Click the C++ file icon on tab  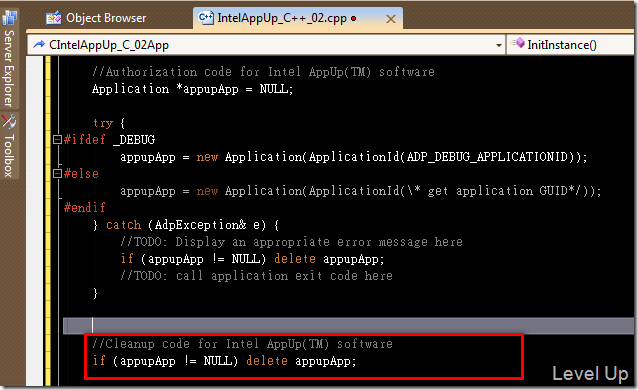[x=206, y=18]
